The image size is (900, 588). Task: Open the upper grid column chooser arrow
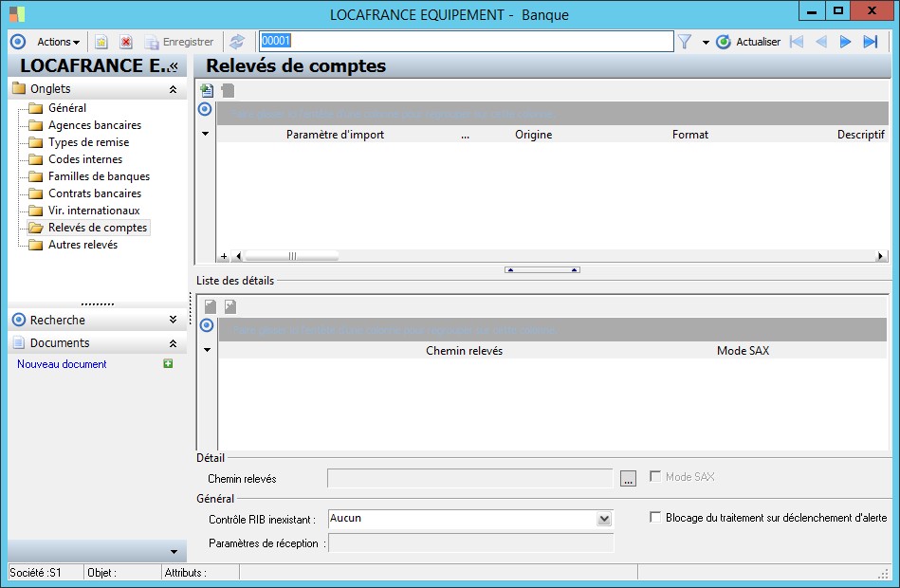click(206, 134)
